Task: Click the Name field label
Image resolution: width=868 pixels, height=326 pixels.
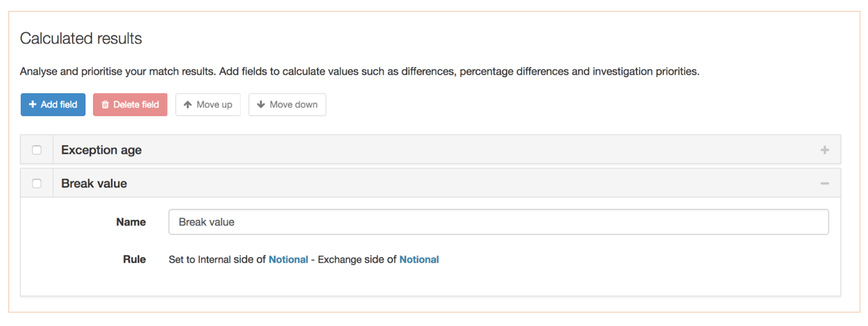Action: [x=131, y=222]
